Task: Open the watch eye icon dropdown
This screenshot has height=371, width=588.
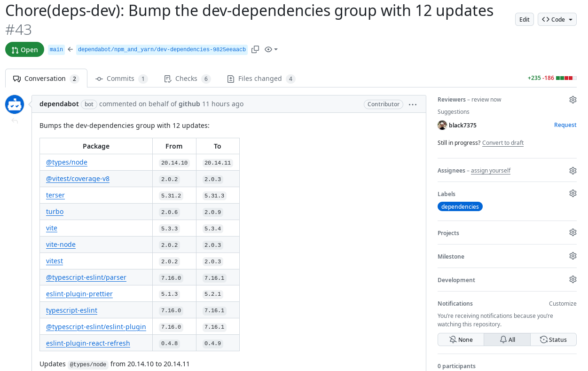Action: (271, 49)
